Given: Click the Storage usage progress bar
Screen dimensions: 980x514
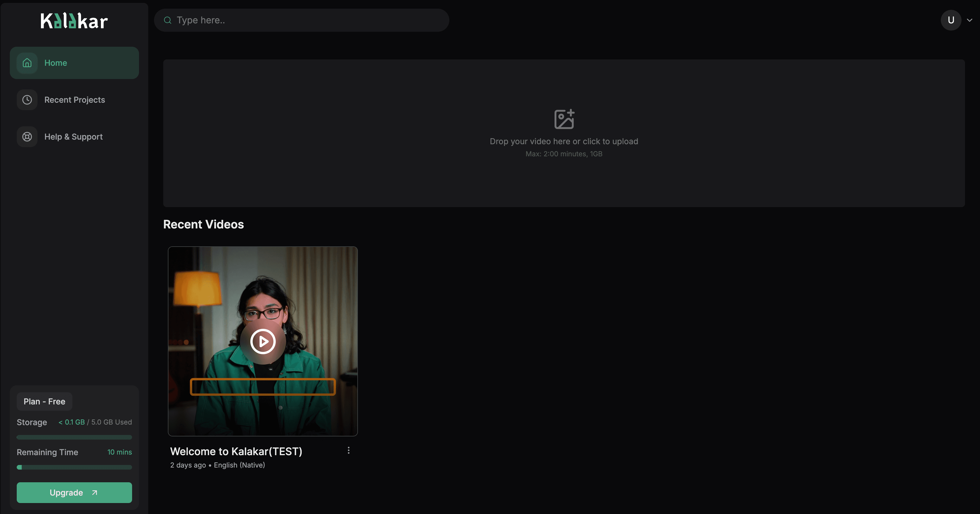Looking at the screenshot, I should [74, 437].
